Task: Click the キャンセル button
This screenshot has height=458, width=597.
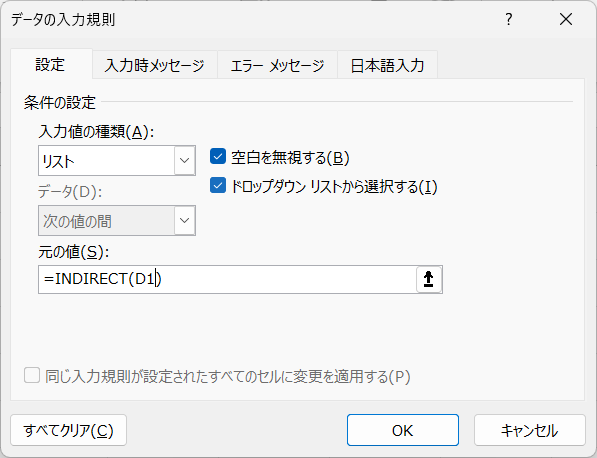Action: coord(530,430)
